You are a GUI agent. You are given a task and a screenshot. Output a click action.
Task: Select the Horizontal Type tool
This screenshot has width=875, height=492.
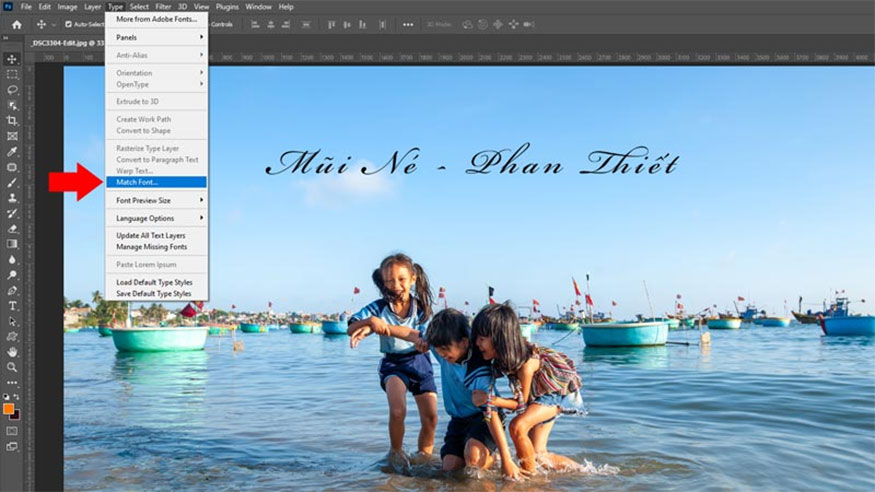[13, 305]
